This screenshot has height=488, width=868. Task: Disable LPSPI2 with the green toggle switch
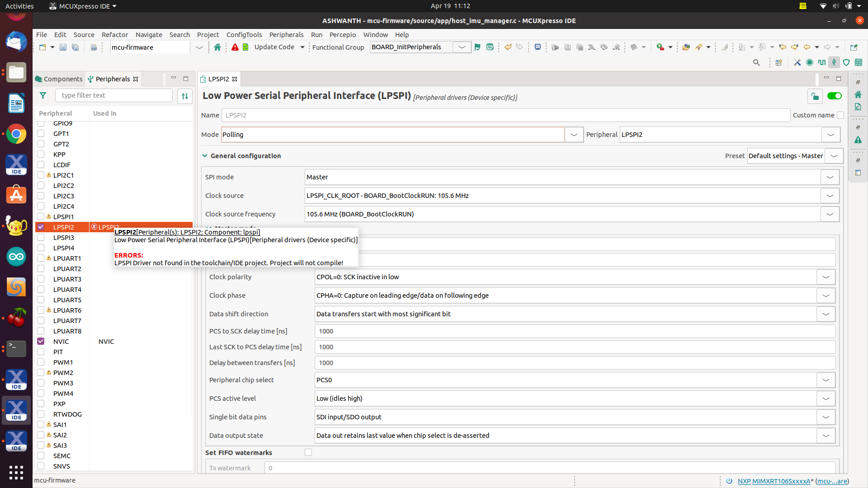(834, 96)
